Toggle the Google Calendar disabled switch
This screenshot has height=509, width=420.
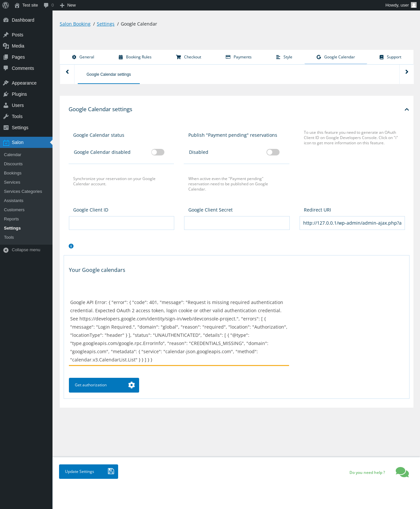pos(158,152)
